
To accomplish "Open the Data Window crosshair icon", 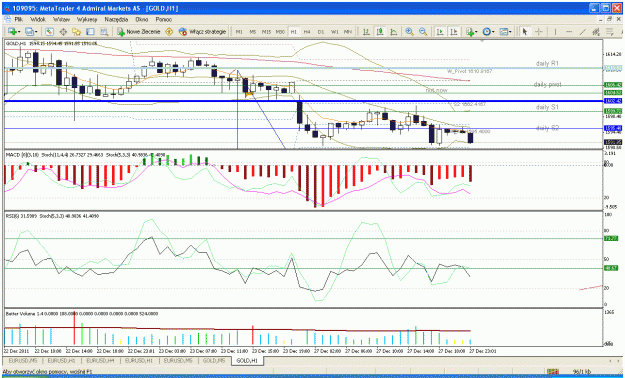I will pos(63,32).
